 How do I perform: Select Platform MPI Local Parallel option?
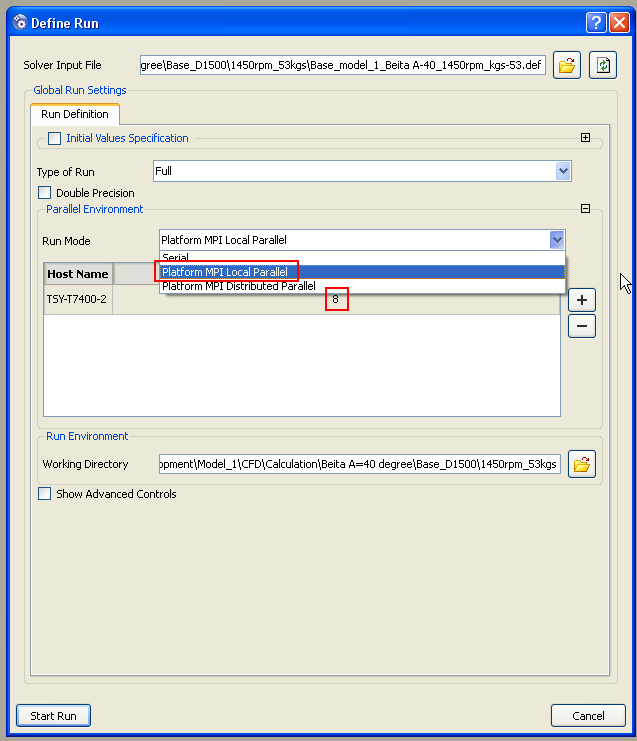[225, 272]
